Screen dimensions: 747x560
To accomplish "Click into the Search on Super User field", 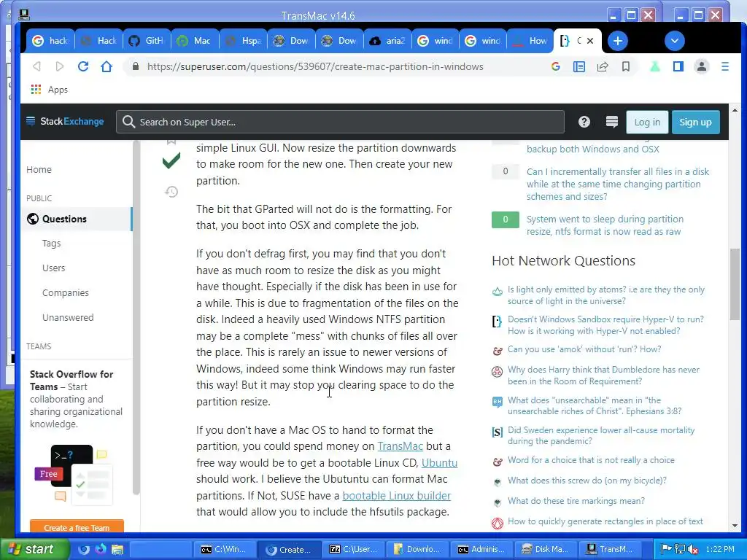I will tap(340, 122).
